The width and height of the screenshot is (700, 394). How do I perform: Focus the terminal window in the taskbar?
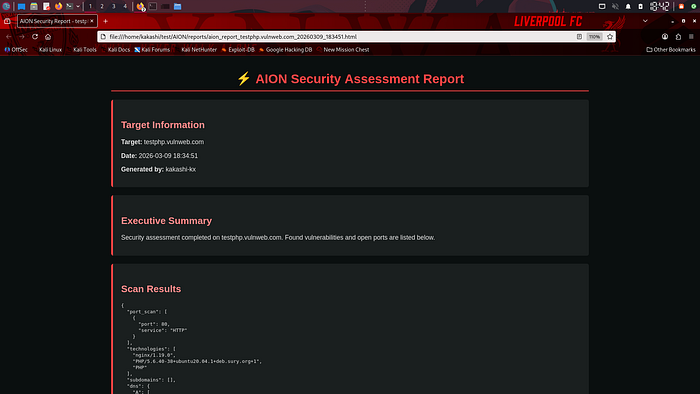pos(153,6)
